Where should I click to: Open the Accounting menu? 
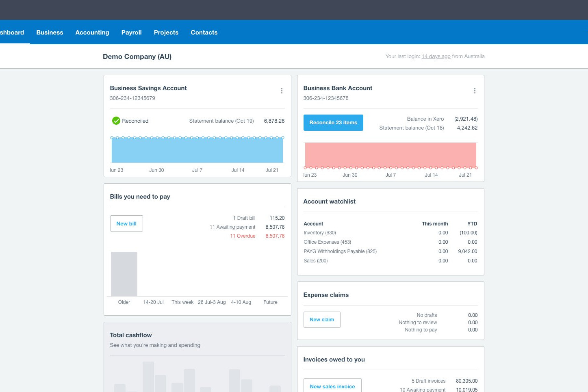click(x=92, y=32)
